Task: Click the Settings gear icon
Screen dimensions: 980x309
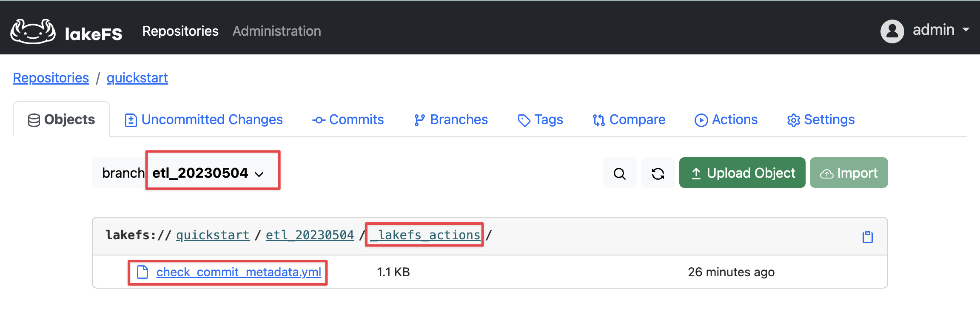Action: (x=793, y=120)
